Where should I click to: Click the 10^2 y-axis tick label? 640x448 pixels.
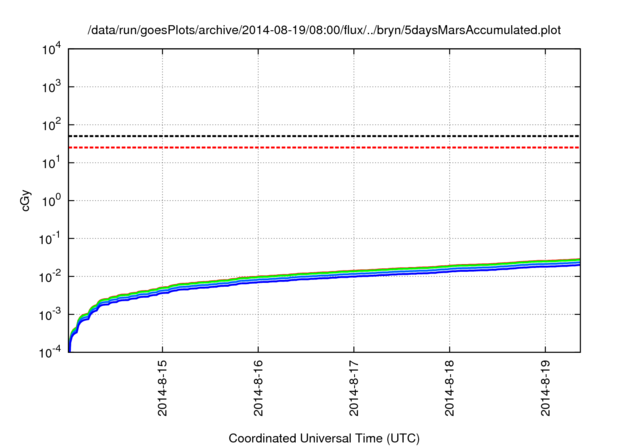coord(52,124)
